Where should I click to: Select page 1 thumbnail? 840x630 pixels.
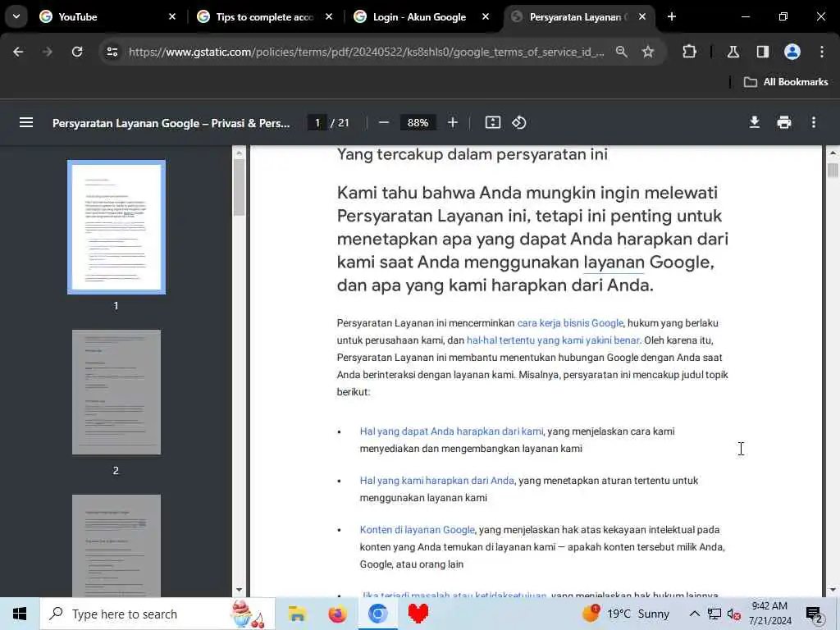pos(116,227)
